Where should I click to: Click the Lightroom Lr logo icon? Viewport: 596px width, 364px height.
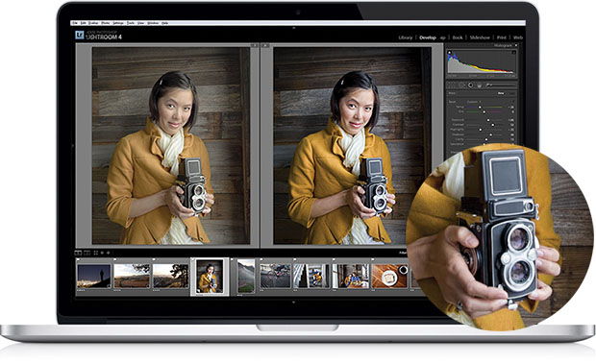tap(80, 35)
